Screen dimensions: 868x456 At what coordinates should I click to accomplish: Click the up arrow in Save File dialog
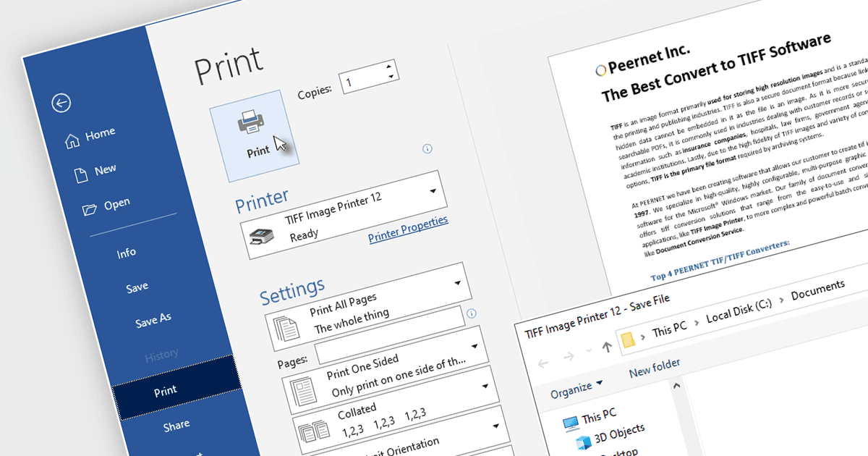606,347
